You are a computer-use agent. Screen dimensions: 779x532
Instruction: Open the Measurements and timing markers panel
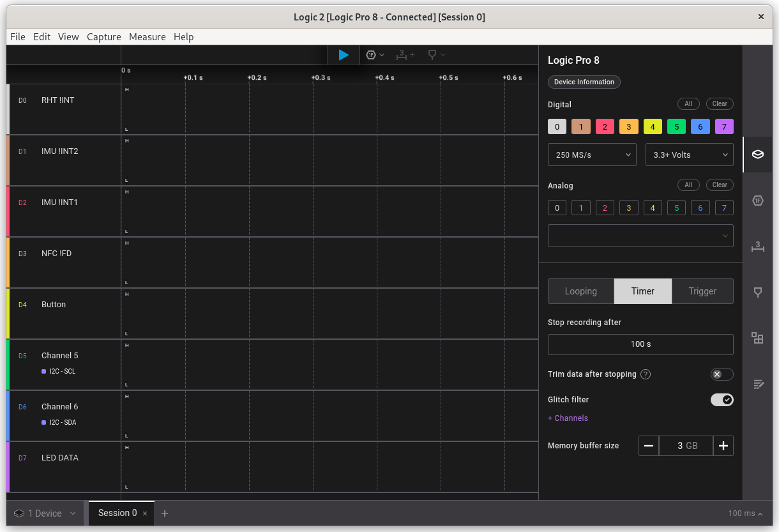point(758,247)
